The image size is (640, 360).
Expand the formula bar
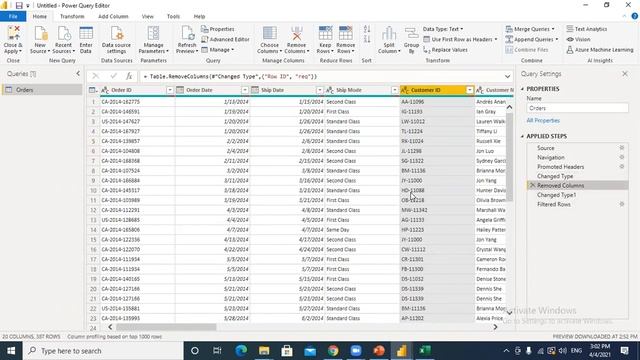(507, 76)
